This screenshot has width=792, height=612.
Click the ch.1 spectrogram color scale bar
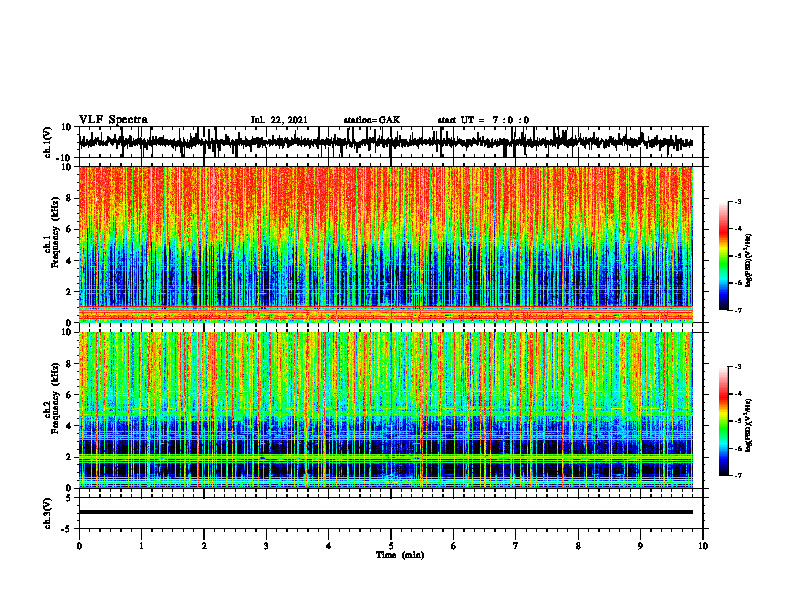(723, 256)
